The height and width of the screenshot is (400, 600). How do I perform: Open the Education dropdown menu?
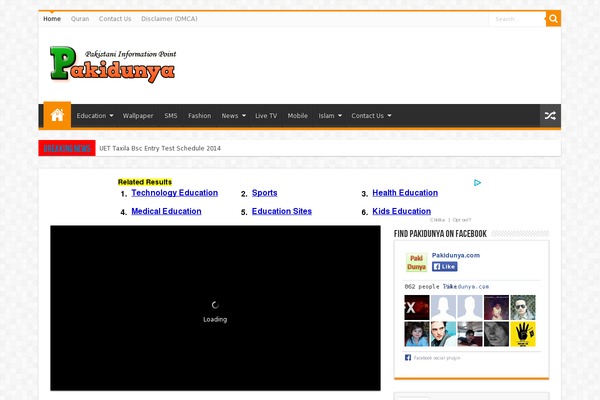point(95,116)
